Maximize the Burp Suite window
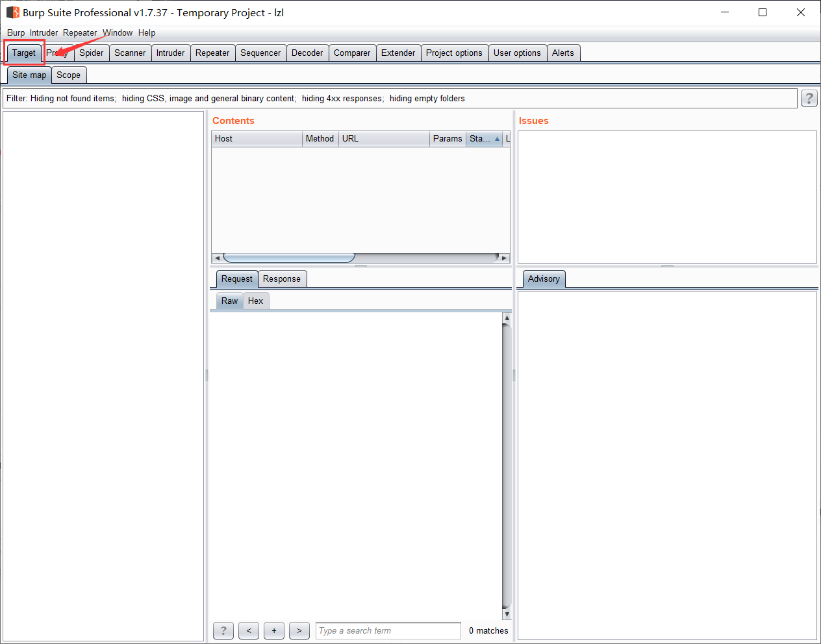The image size is (821, 644). tap(763, 12)
